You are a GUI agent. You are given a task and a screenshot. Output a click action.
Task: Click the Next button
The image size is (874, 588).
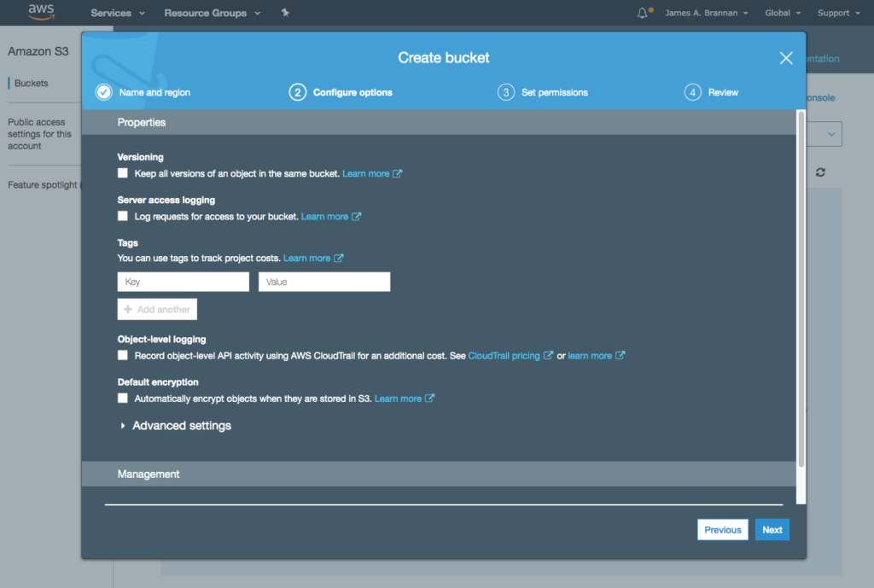point(772,530)
